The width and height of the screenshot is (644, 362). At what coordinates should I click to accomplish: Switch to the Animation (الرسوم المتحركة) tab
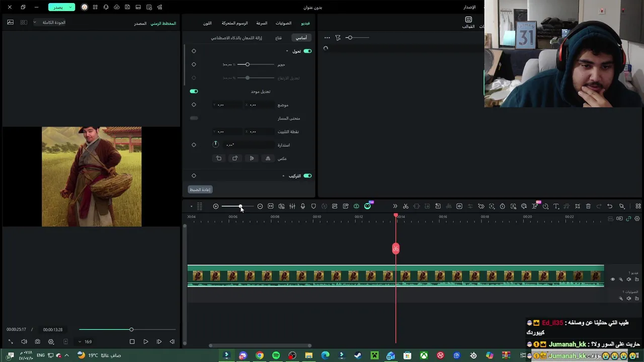[235, 23]
